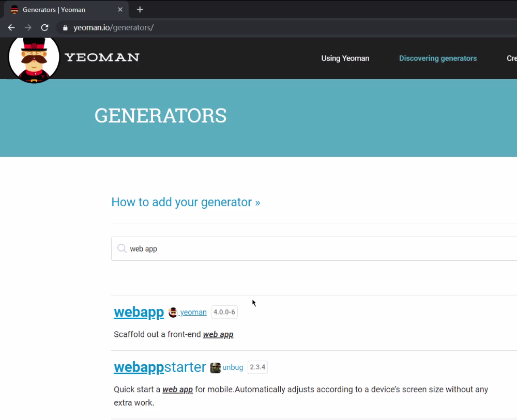Open How to add your generator link
The image size is (517, 420).
click(186, 202)
